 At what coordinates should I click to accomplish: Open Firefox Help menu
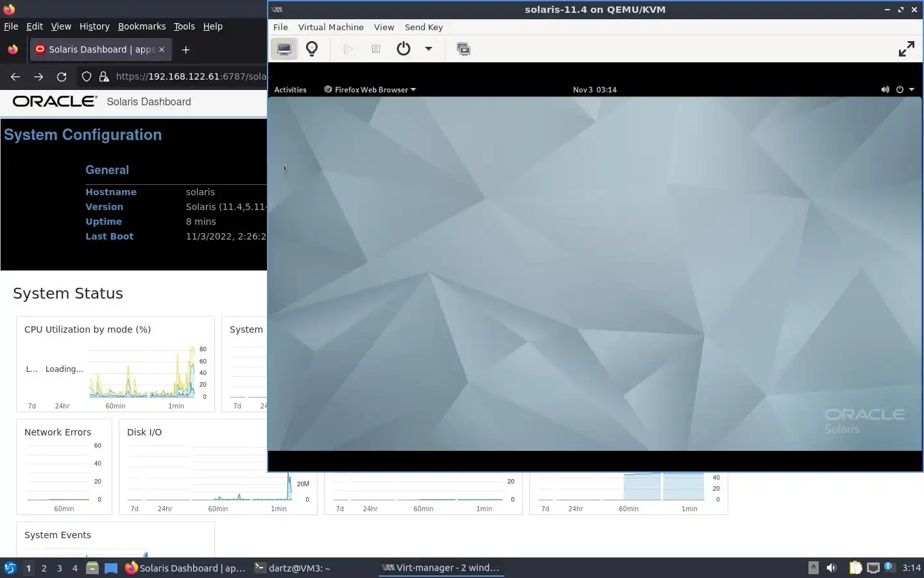(x=213, y=26)
